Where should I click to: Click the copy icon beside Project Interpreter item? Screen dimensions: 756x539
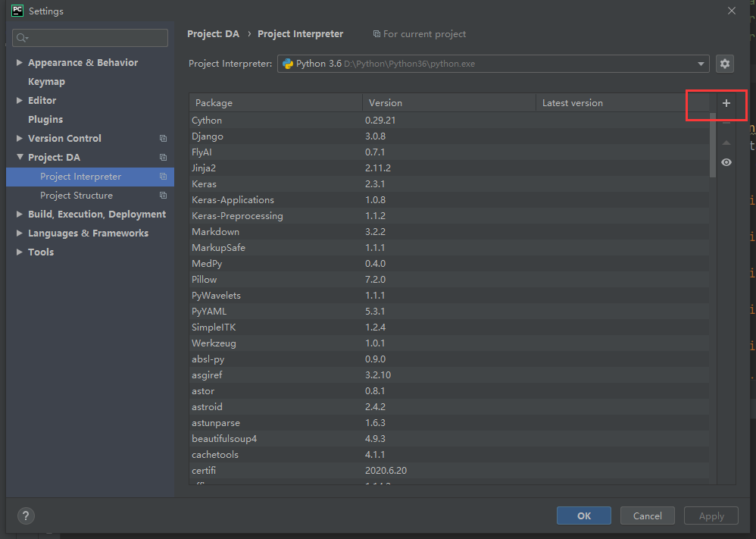click(x=163, y=177)
